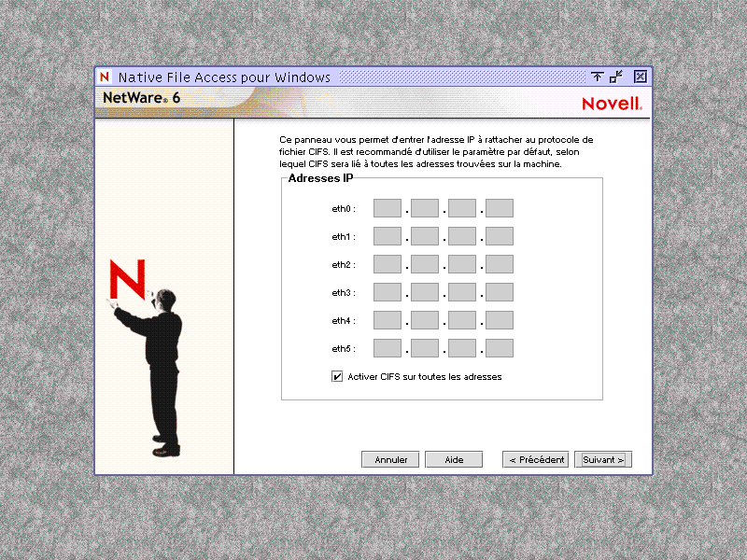Click the shrink window icon in title bar
The height and width of the screenshot is (560, 747).
point(616,77)
